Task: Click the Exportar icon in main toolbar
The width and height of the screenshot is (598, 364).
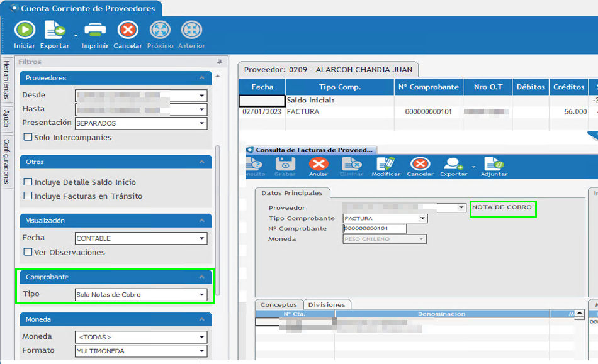Action: tap(55, 30)
